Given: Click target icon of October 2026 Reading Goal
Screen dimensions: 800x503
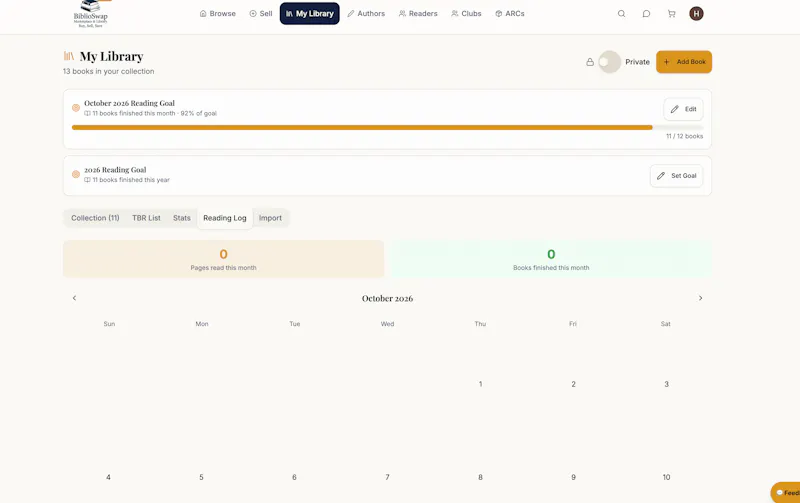Looking at the screenshot, I should (76, 108).
